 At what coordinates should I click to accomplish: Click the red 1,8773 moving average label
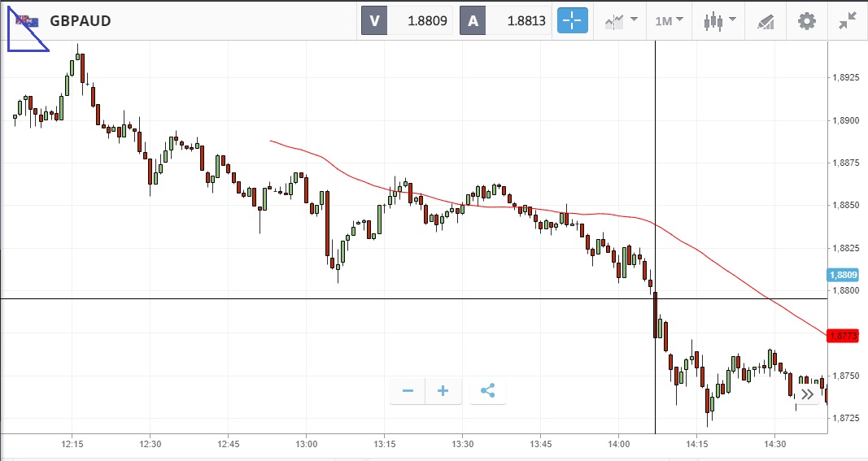click(843, 336)
